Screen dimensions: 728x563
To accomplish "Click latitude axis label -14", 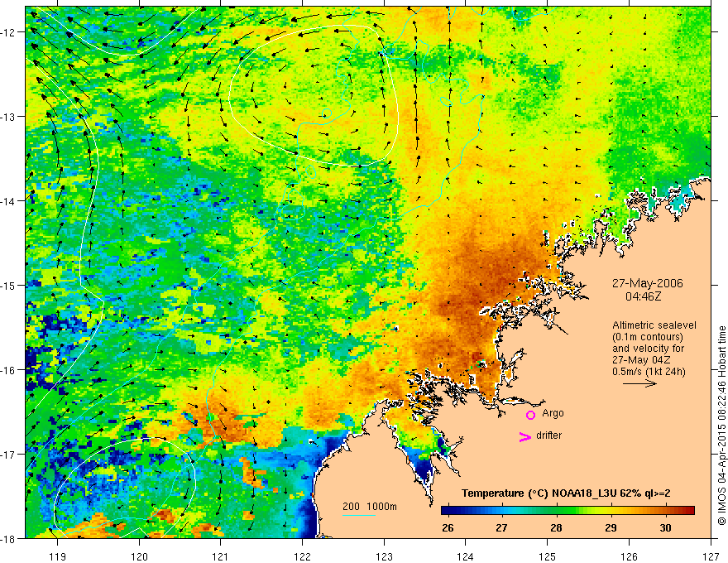I will point(9,200).
